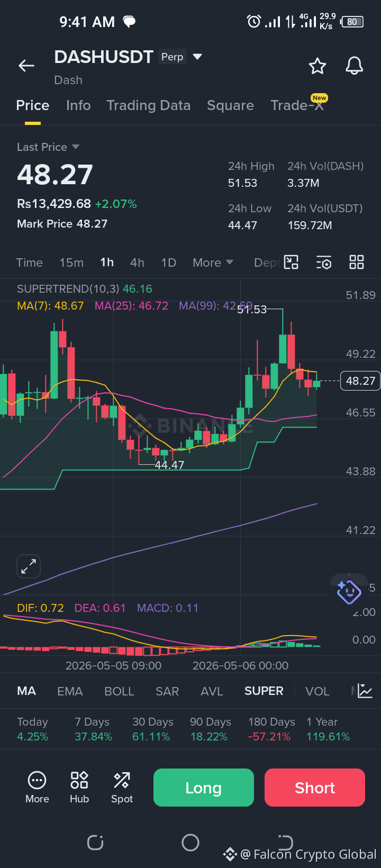The height and width of the screenshot is (868, 381).
Task: Tap the MA(25): 46.72 label
Action: pos(131,306)
